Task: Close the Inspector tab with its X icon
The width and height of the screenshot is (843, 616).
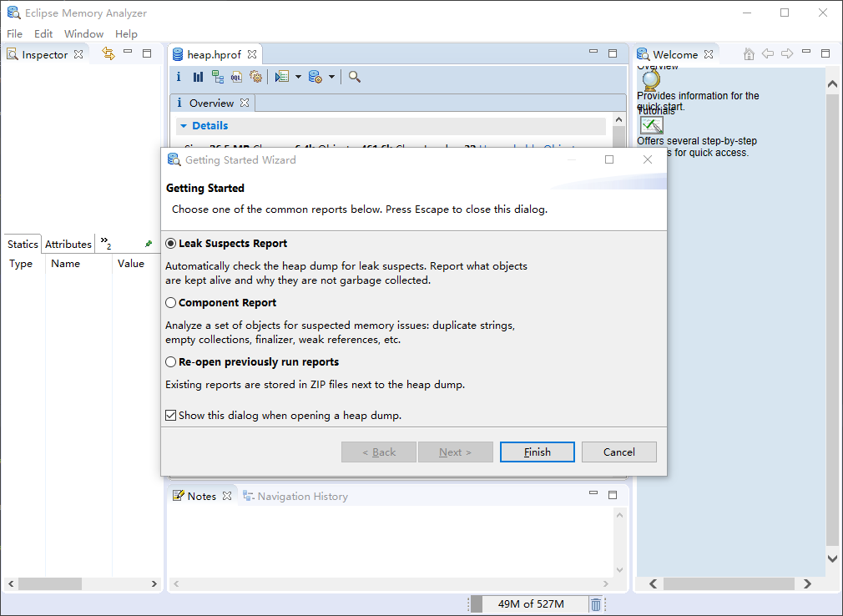Action: click(78, 54)
